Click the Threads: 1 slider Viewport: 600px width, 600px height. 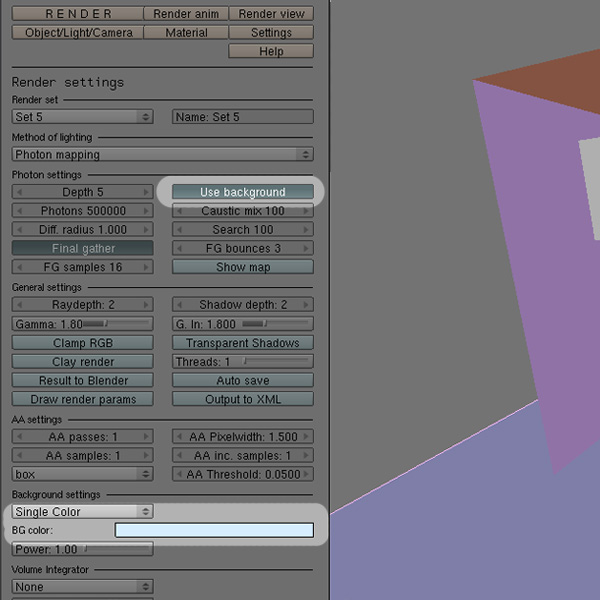(243, 361)
